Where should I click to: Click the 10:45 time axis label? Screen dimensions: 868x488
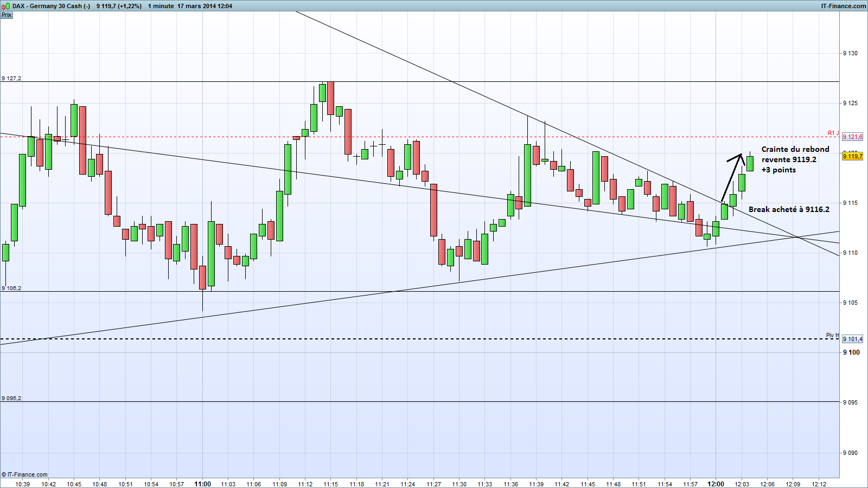point(74,484)
